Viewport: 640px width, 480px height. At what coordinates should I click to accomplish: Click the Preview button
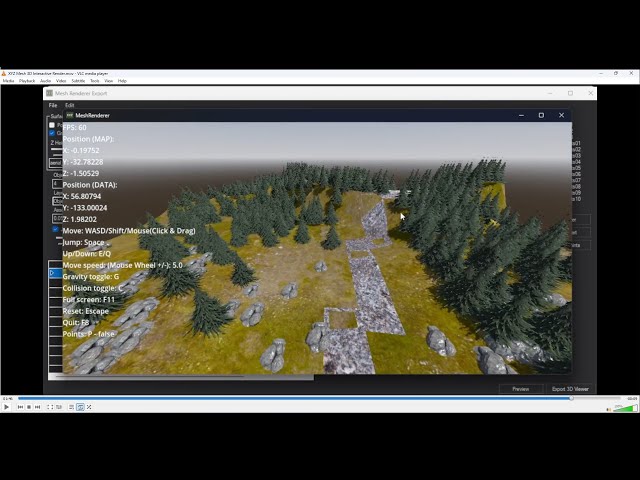[520, 389]
